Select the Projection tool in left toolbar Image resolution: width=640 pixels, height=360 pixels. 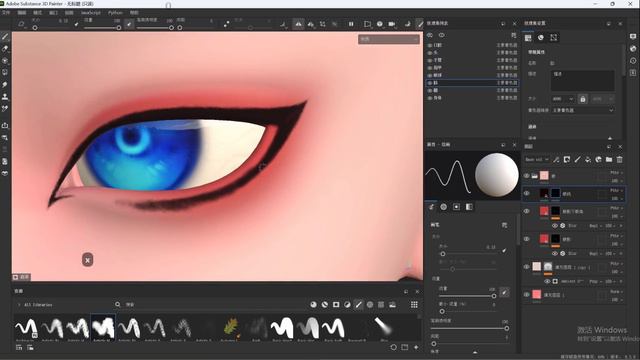5,60
